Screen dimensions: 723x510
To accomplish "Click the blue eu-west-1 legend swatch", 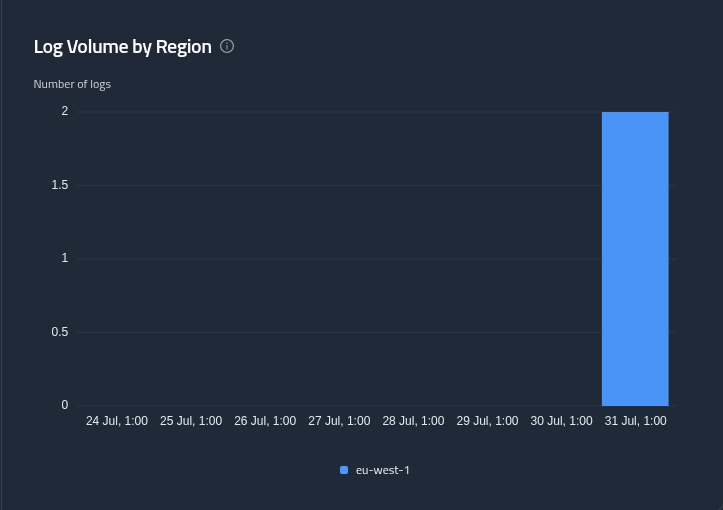I will click(344, 470).
